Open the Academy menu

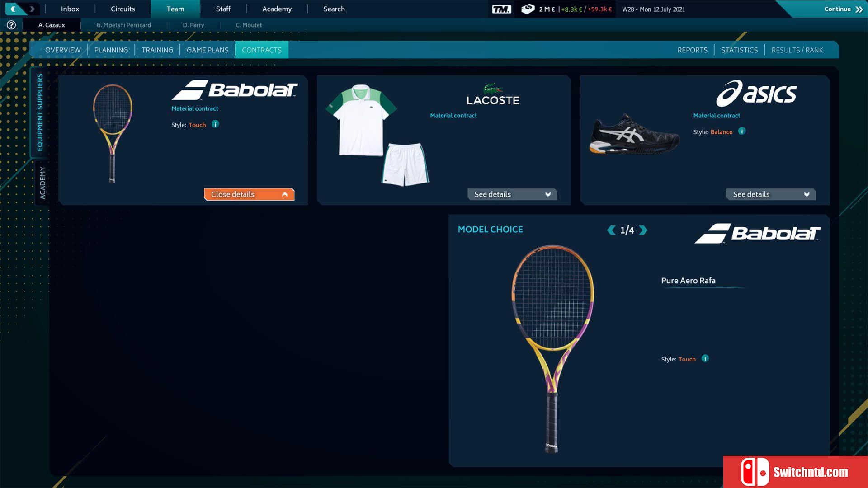(277, 9)
